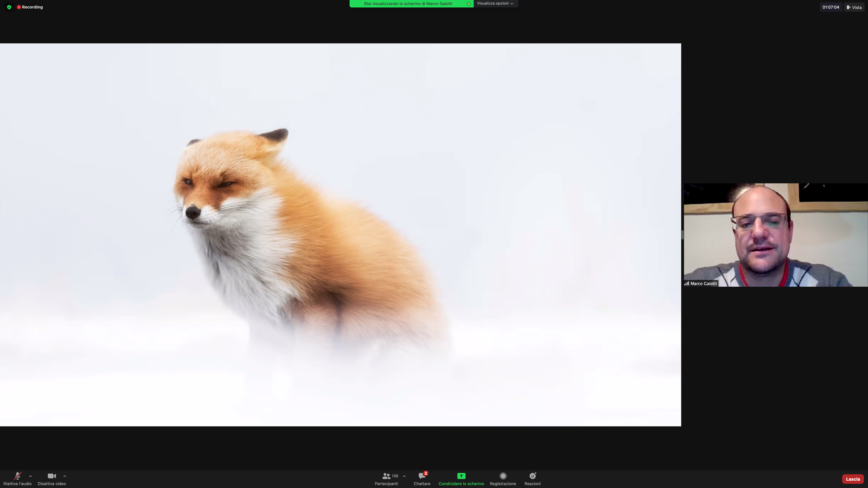This screenshot has width=868, height=488.
Task: Click signal strength icon beside Marco Gaiotti
Action: tap(687, 283)
